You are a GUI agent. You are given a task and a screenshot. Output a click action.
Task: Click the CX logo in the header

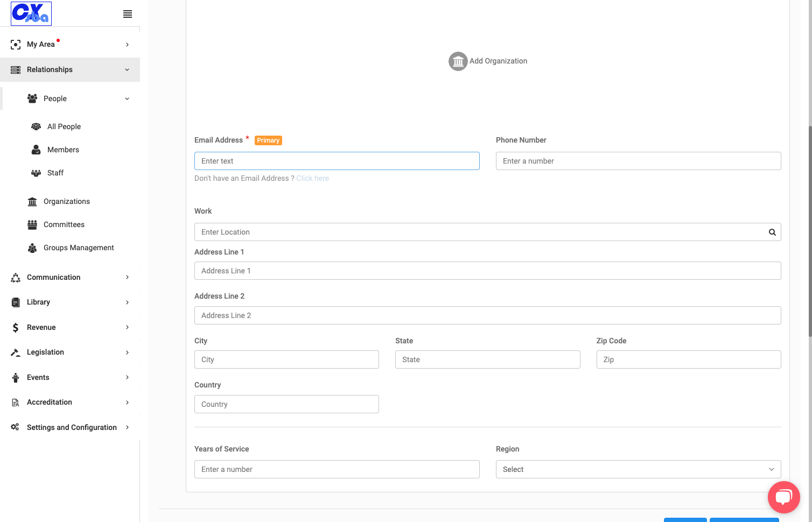point(31,13)
